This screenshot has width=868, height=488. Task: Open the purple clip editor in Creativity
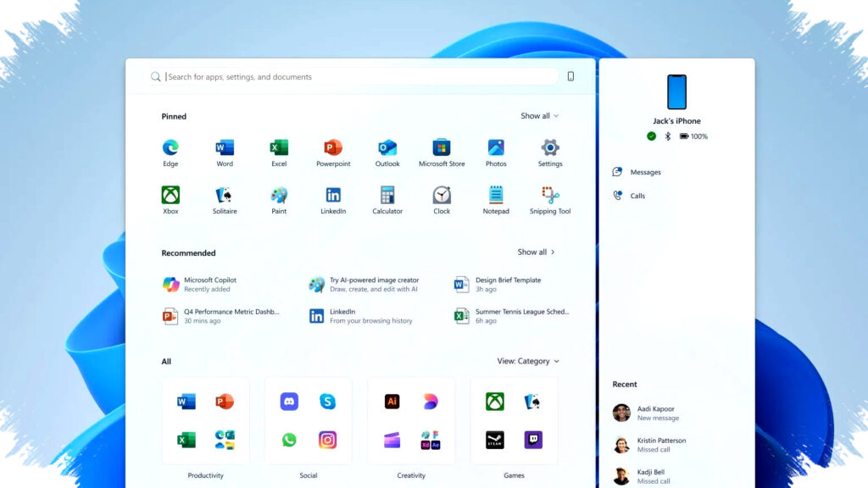[x=392, y=440]
